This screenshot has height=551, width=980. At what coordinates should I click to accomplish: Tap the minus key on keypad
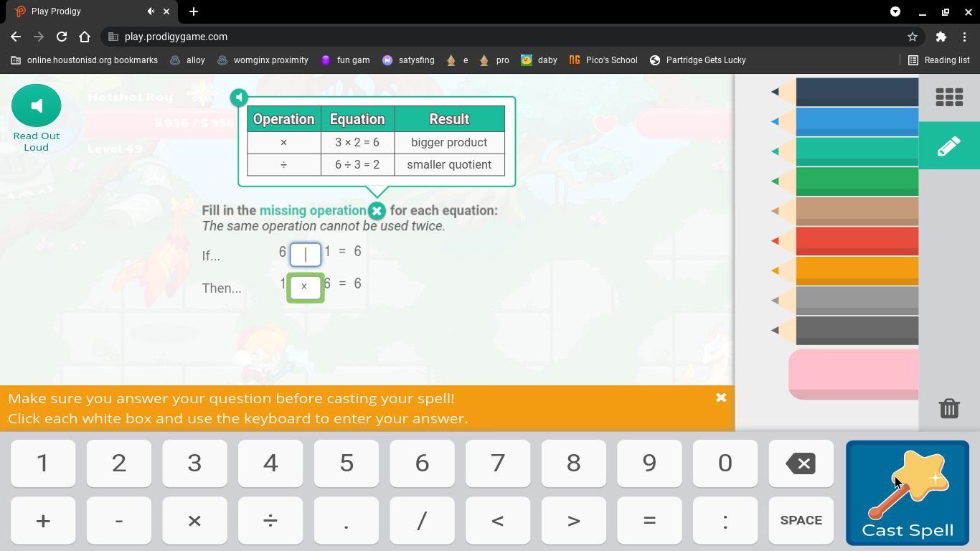(x=119, y=520)
